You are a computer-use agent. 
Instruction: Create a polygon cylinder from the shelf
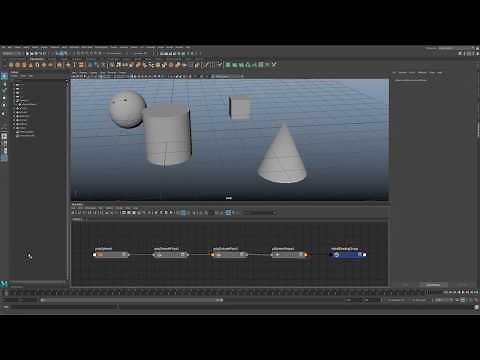click(24, 65)
